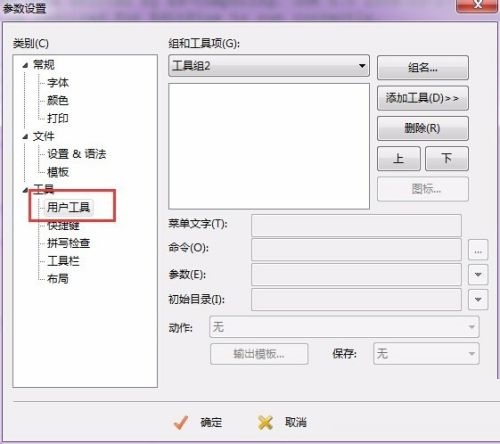Select 打印 in the category tree
This screenshot has height=444, width=500.
(x=58, y=118)
